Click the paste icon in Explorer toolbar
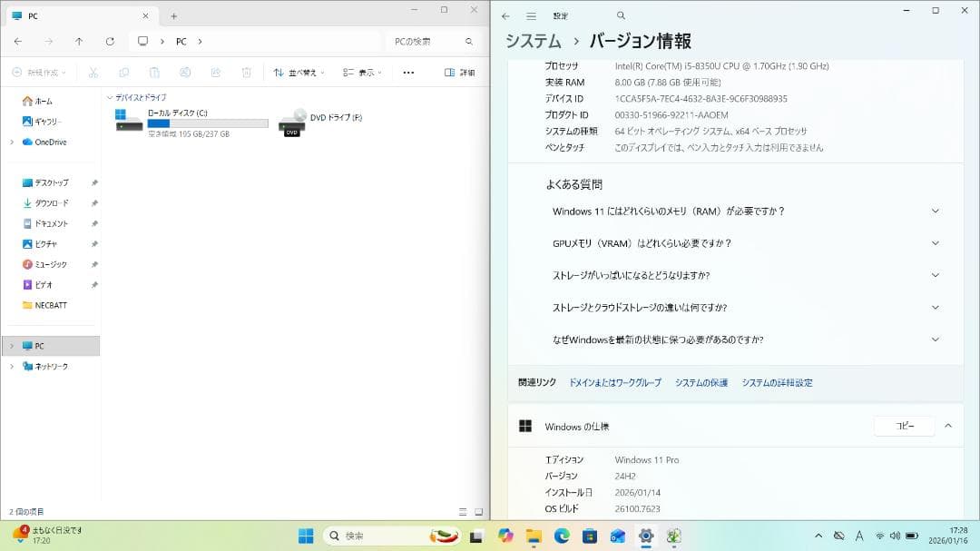The image size is (980, 551). pyautogui.click(x=154, y=73)
